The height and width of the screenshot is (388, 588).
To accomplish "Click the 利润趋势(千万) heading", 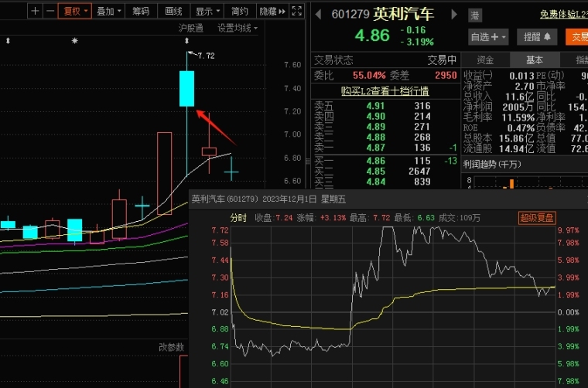I will click(x=491, y=165).
